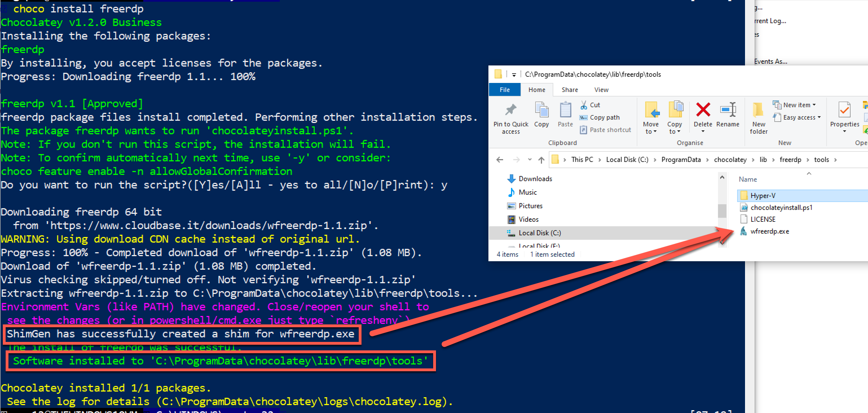Open the Properties icon in ribbon
Image resolution: width=868 pixels, height=413 pixels.
tap(844, 110)
